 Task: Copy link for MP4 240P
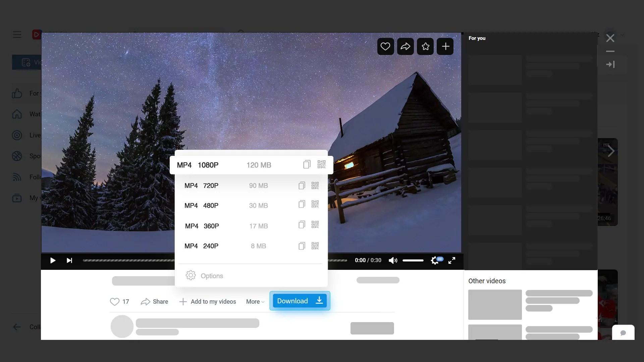(302, 246)
